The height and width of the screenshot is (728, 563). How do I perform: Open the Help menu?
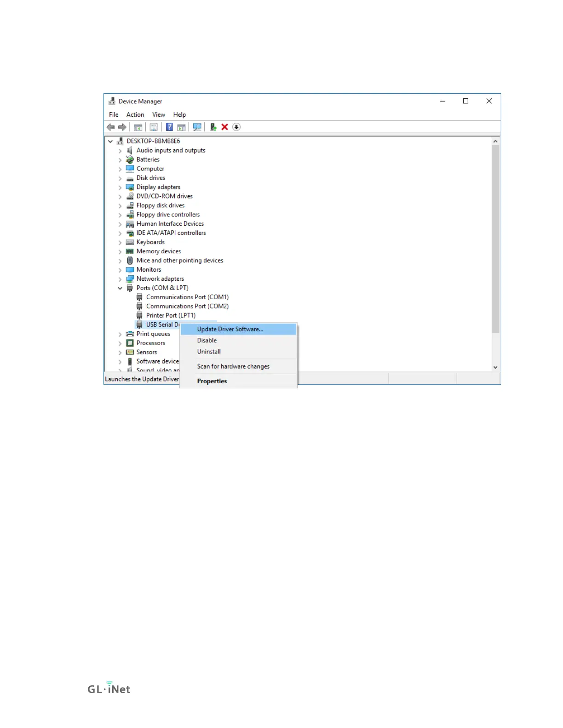tap(179, 115)
